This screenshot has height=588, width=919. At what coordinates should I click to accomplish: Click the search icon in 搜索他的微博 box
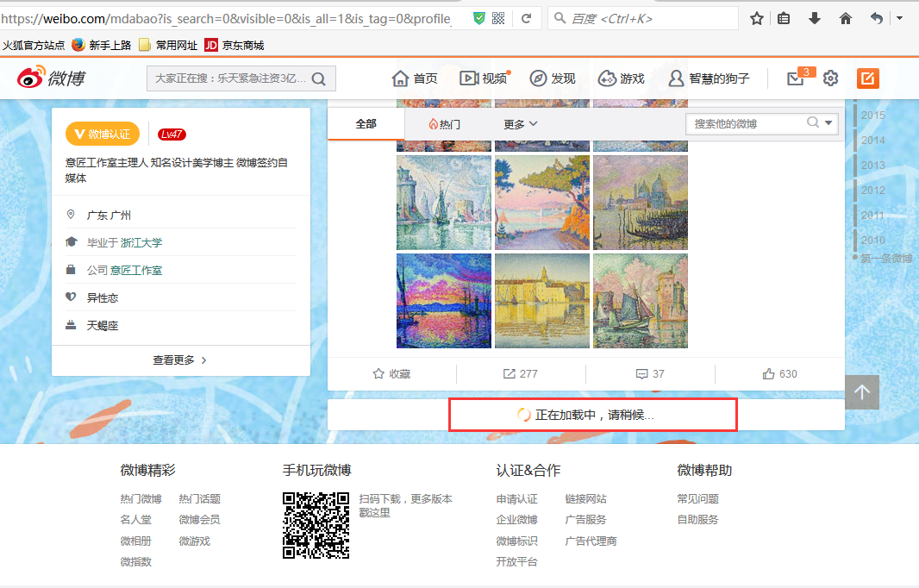click(813, 122)
